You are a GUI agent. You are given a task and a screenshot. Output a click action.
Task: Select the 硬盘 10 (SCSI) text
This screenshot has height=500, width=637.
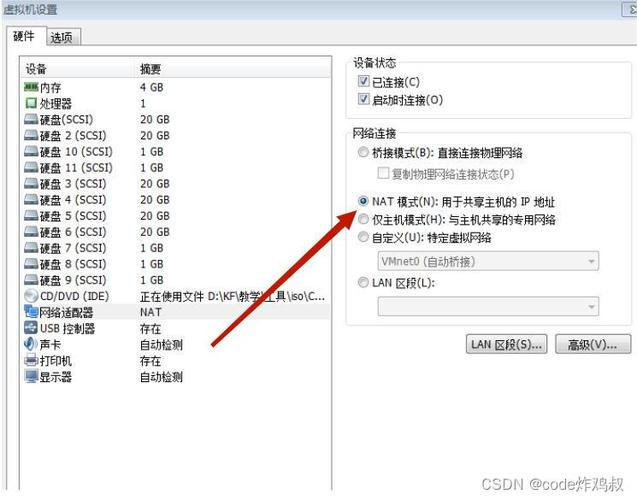[76, 152]
